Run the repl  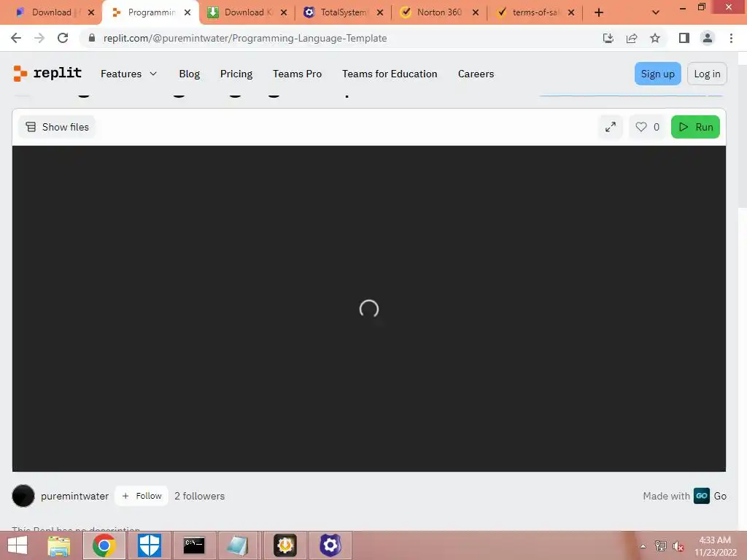pyautogui.click(x=695, y=127)
